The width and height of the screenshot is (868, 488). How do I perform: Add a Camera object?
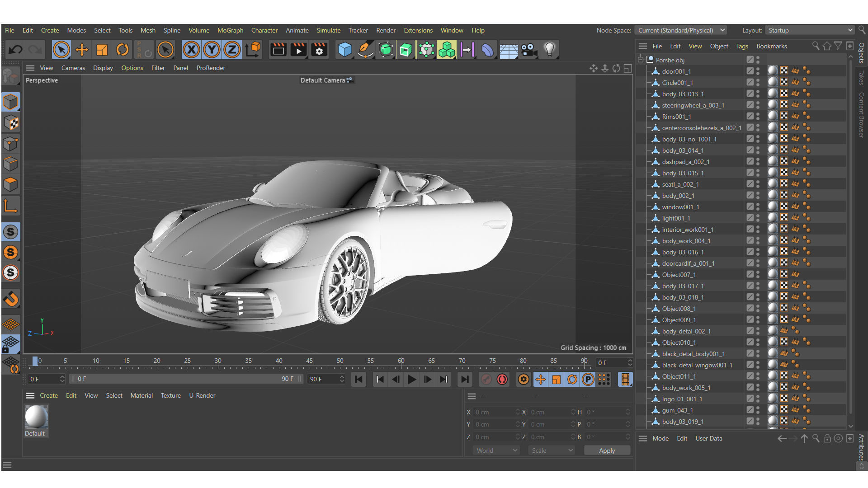coord(529,50)
